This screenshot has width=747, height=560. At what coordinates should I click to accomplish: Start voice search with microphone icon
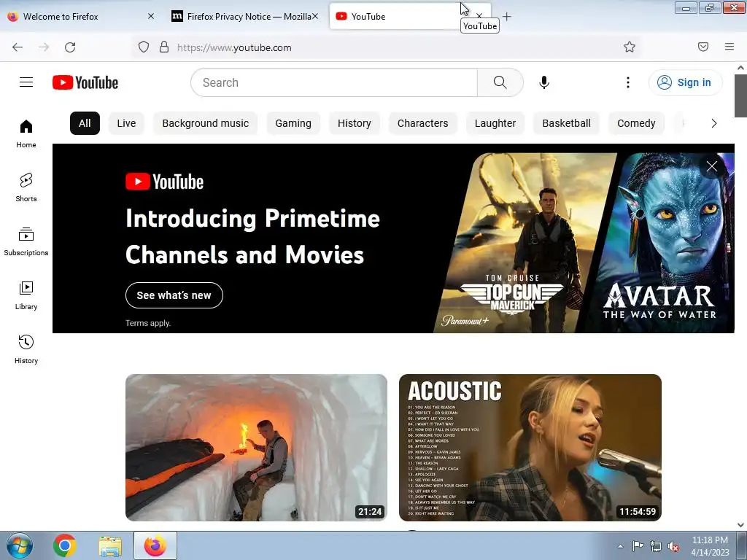pyautogui.click(x=544, y=82)
